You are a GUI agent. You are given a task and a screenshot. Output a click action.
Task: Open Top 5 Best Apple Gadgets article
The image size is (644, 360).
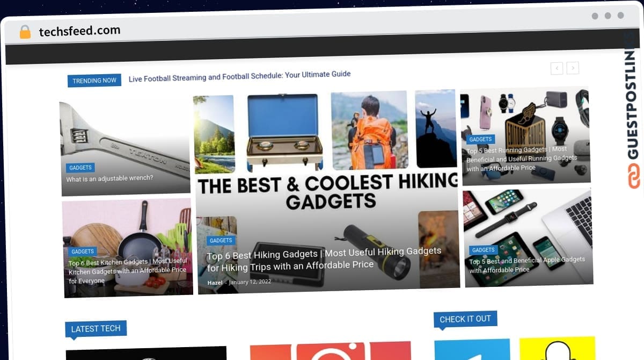(527, 265)
